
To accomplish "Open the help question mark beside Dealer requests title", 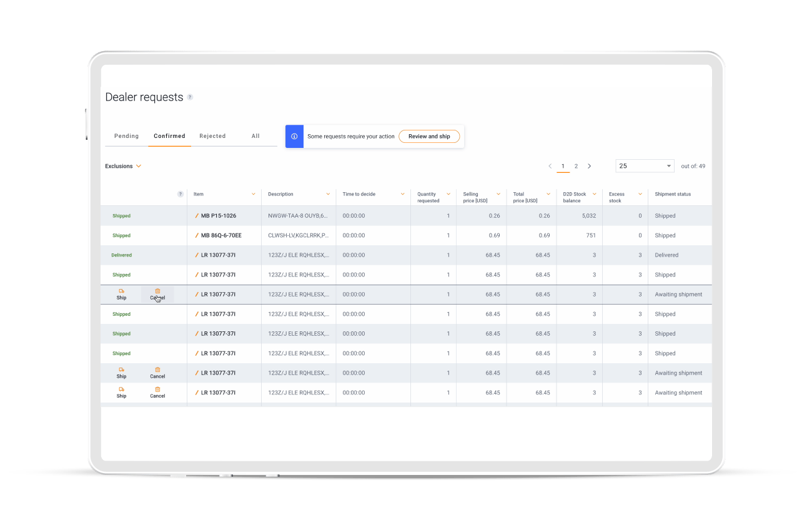I will 190,97.
